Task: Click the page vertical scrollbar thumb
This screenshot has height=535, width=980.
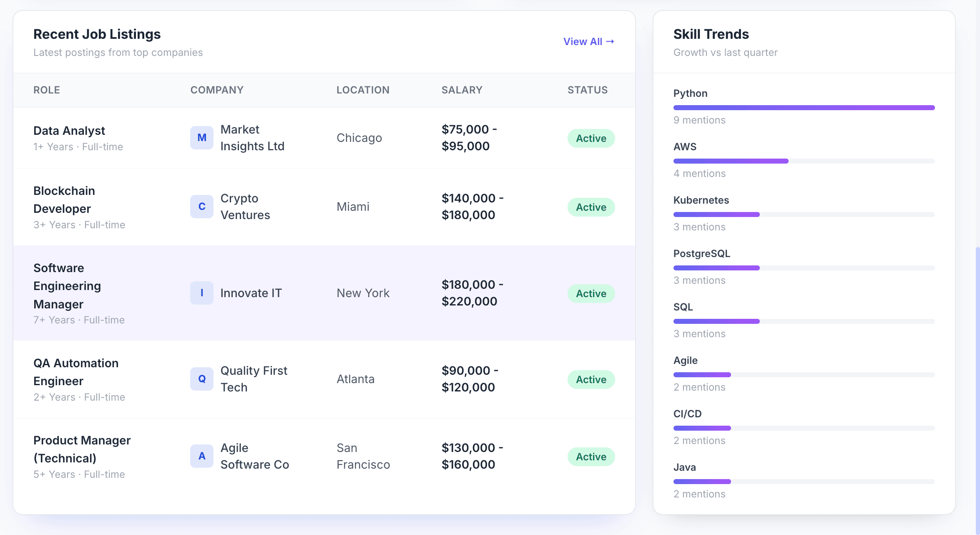Action: tap(977, 390)
